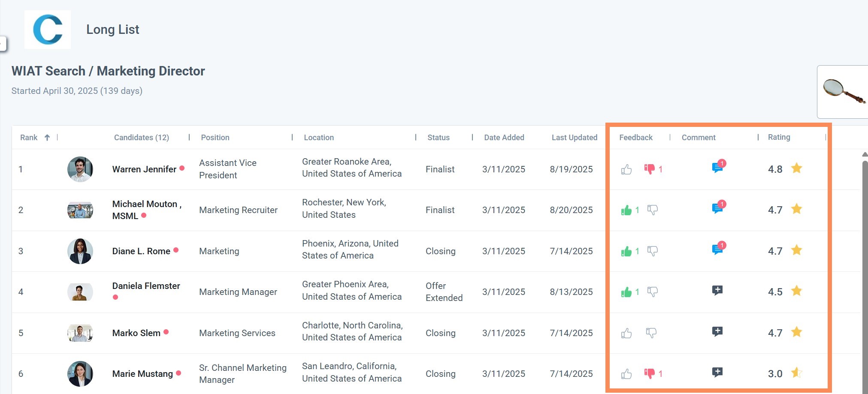This screenshot has width=868, height=394.
Task: Give Marko Slem a thumbs up
Action: click(x=626, y=333)
